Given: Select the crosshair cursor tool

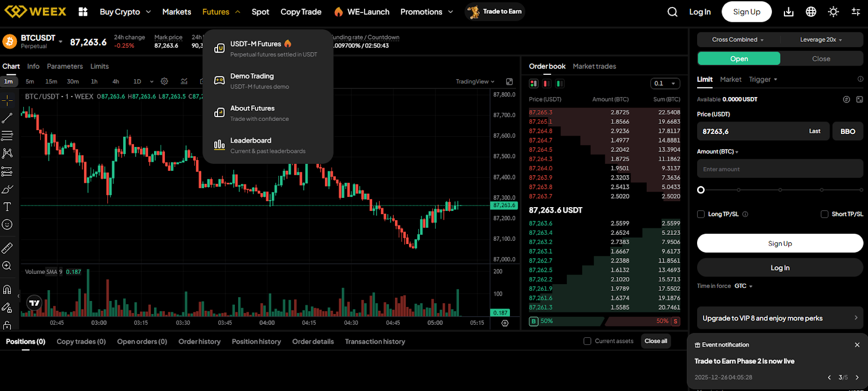Looking at the screenshot, I should 7,100.
